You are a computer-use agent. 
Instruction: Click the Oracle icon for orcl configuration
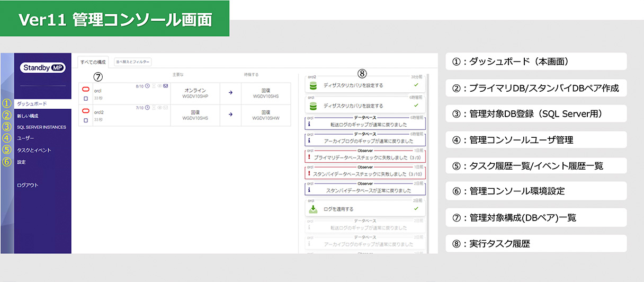(85, 89)
